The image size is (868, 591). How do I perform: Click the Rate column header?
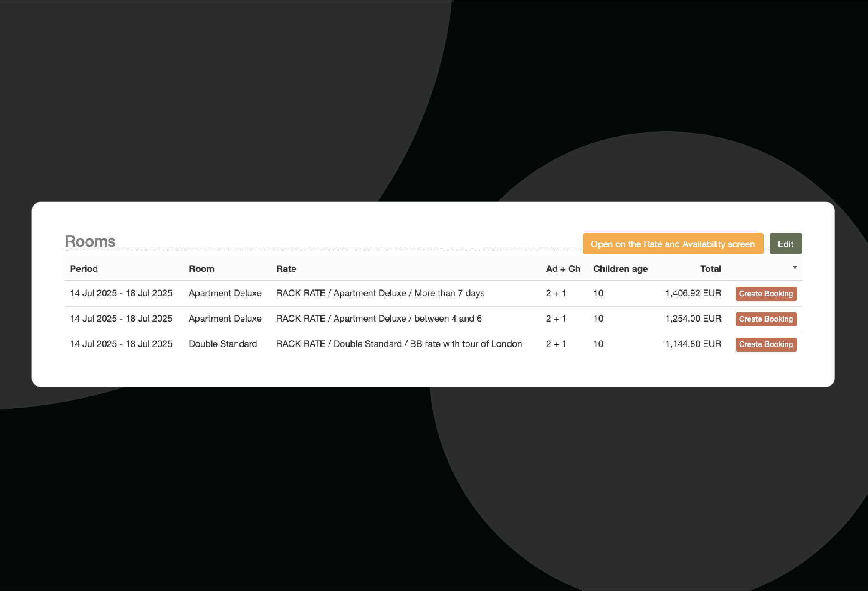click(x=286, y=269)
